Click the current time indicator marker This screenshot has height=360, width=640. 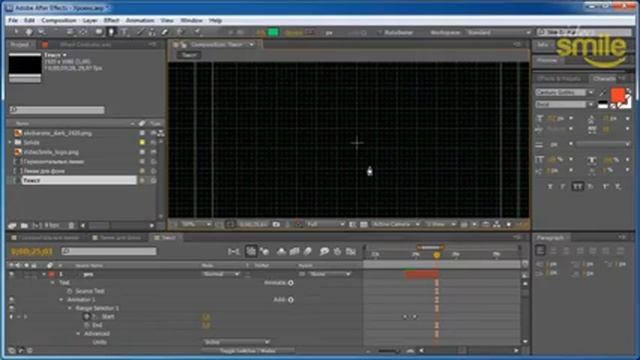[437, 255]
